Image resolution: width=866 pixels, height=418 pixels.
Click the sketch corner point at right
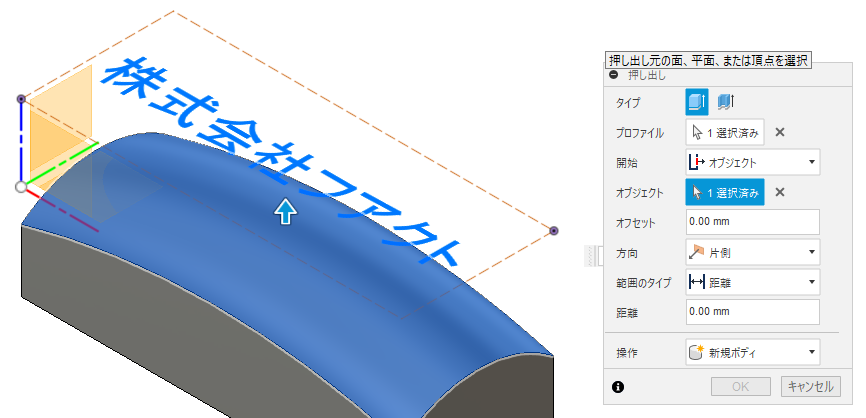tap(554, 230)
